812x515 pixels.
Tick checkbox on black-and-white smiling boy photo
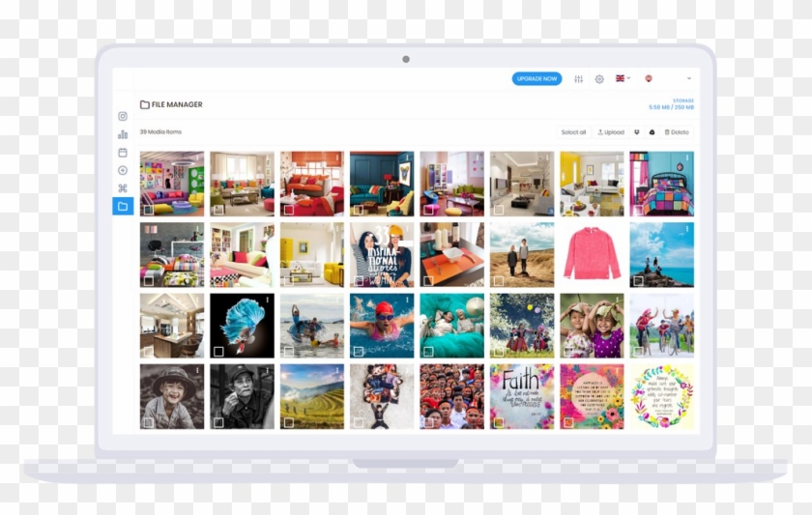[149, 423]
